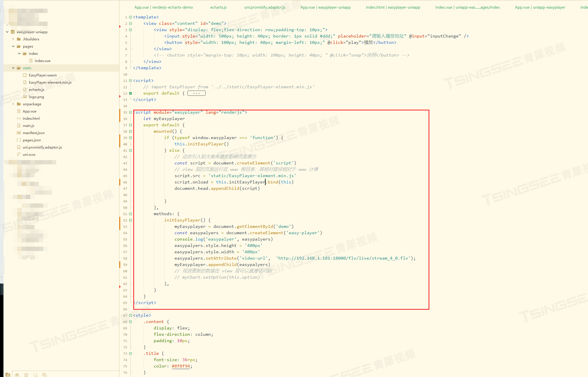Image resolution: width=588 pixels, height=377 pixels.
Task: Click the Vue icon beside App.vue in tree
Action: click(19, 111)
